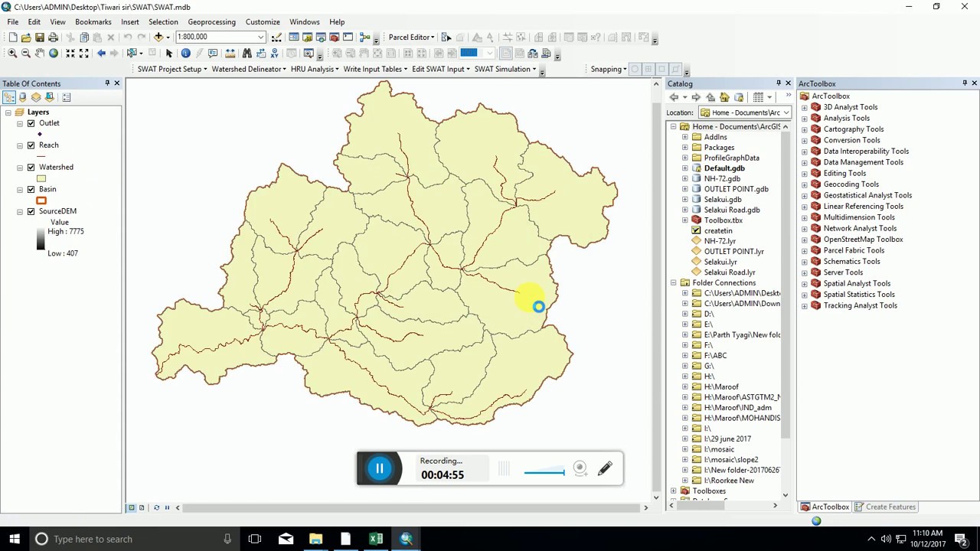Go to Catalog home folder icon
The height and width of the screenshot is (551, 980).
coord(724,97)
